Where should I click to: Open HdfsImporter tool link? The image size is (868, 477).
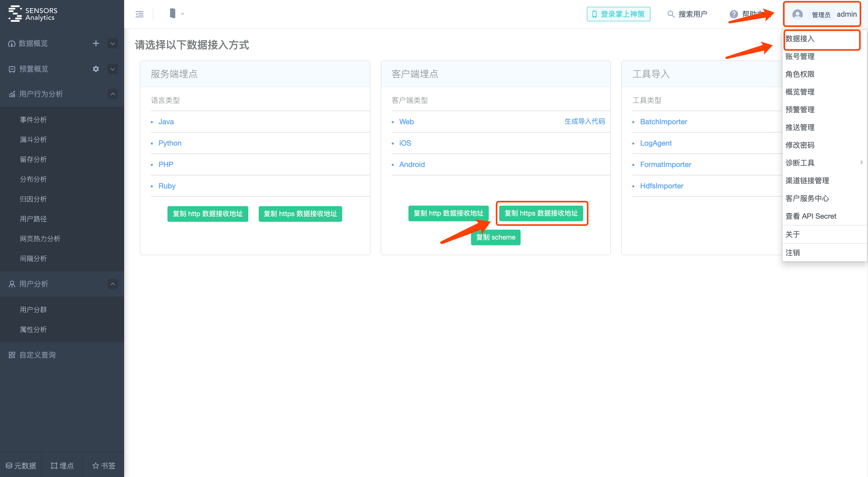click(x=661, y=186)
